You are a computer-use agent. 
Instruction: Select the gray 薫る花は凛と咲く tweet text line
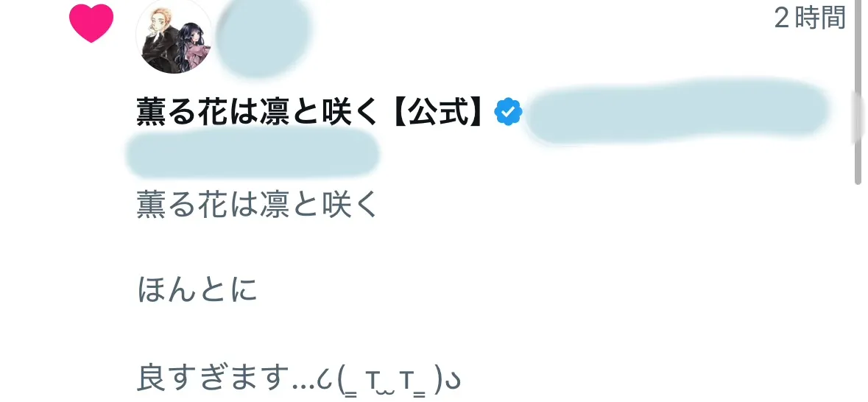coord(258,205)
